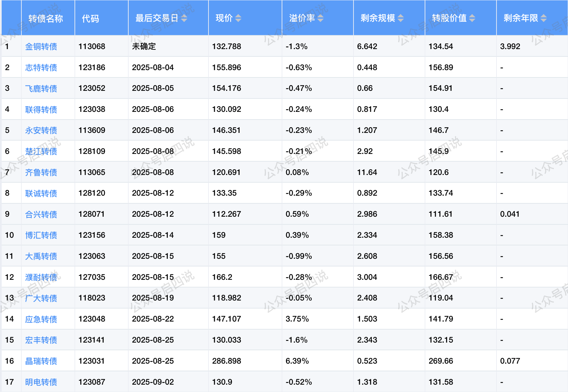The image size is (568, 392).
Task: Click the 转债名称 column header
Action: (x=46, y=18)
